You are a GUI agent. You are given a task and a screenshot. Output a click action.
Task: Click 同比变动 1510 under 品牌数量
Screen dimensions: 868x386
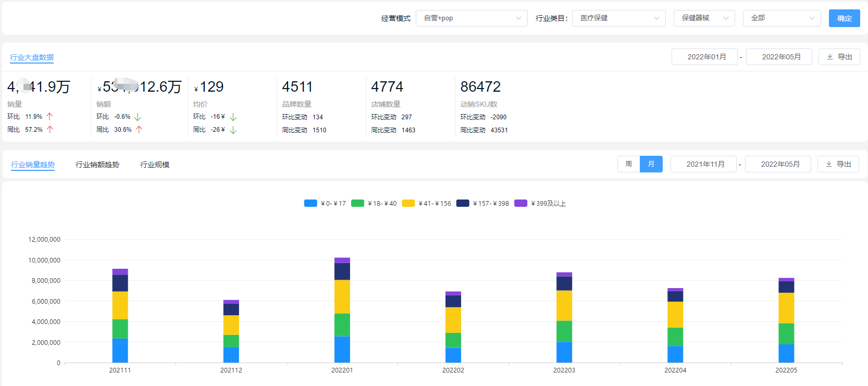point(304,130)
